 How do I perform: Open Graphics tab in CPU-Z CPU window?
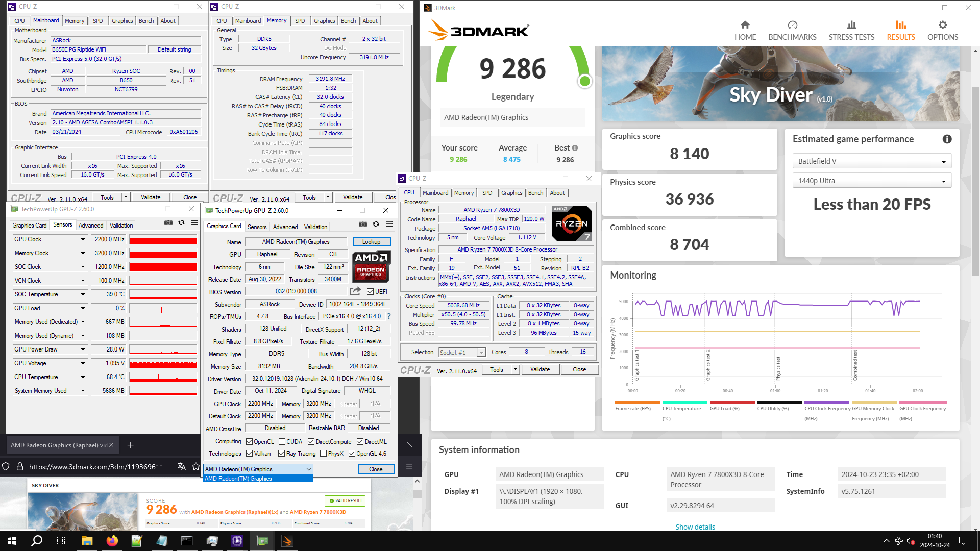[511, 193]
